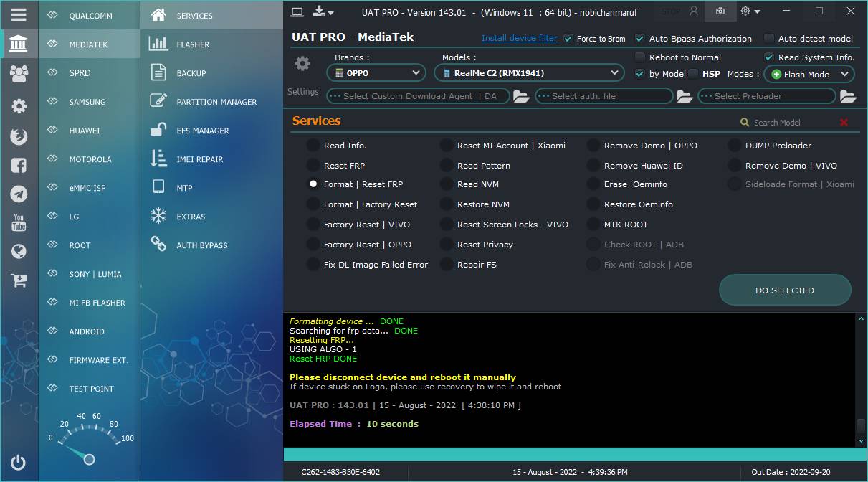868x482 pixels.
Task: Open the IMEI REPAIR tab
Action: pos(211,159)
